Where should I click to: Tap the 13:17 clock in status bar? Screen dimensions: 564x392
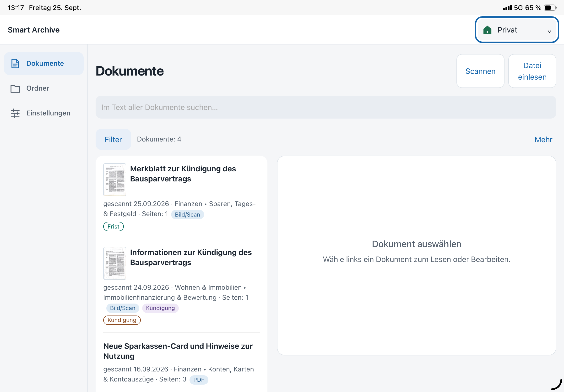[x=16, y=8]
